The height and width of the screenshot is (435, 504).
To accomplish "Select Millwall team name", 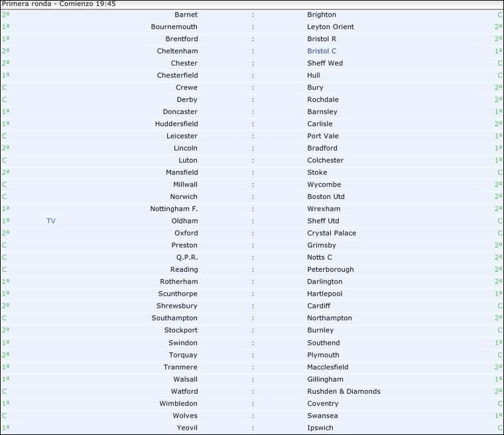I will (x=185, y=184).
